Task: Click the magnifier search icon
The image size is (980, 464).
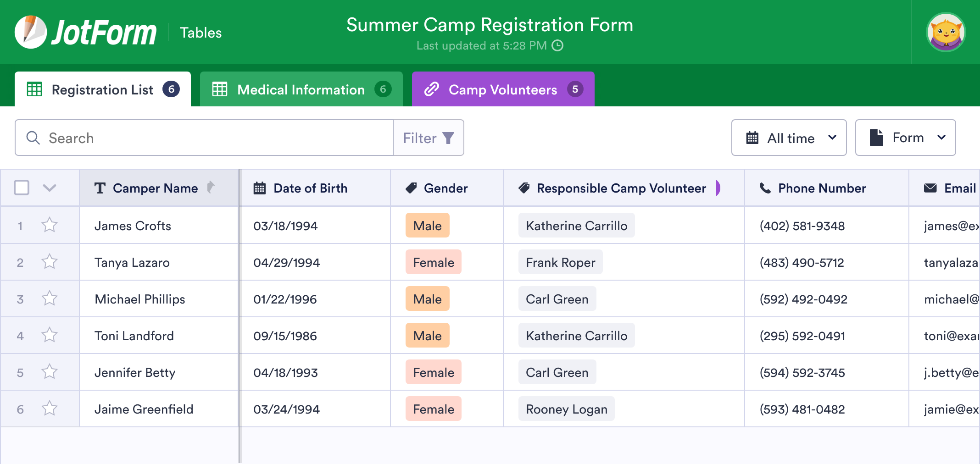Action: [33, 138]
